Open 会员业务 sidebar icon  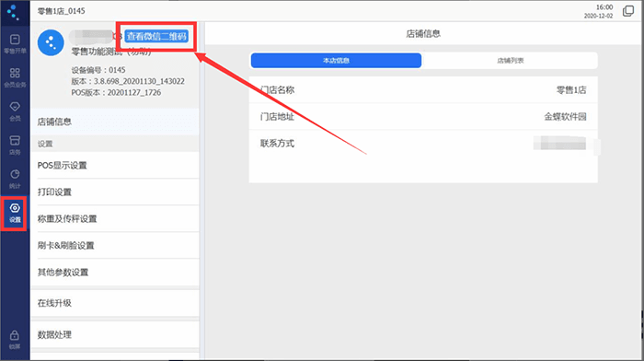15,77
